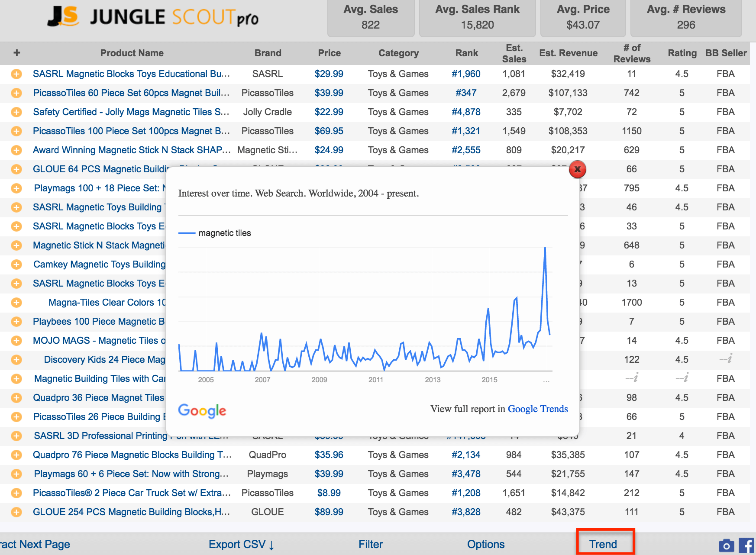The image size is (756, 555).
Task: Sort by the Price column header
Action: [329, 53]
